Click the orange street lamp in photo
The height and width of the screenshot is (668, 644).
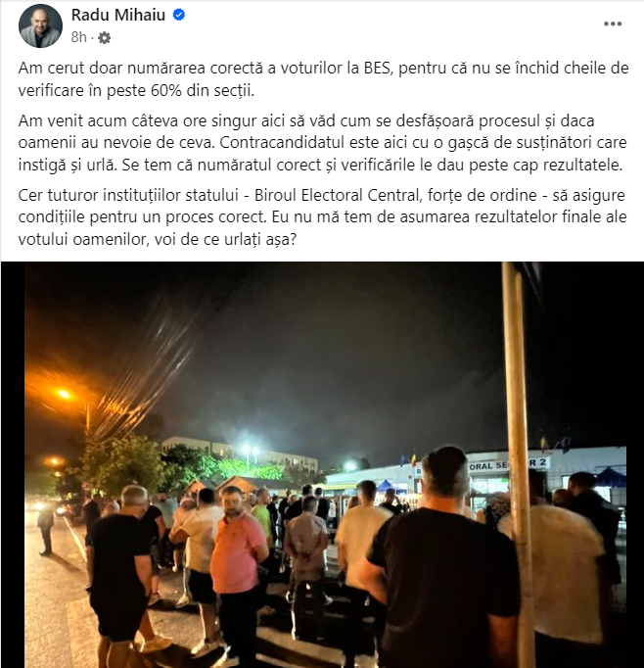click(x=64, y=394)
